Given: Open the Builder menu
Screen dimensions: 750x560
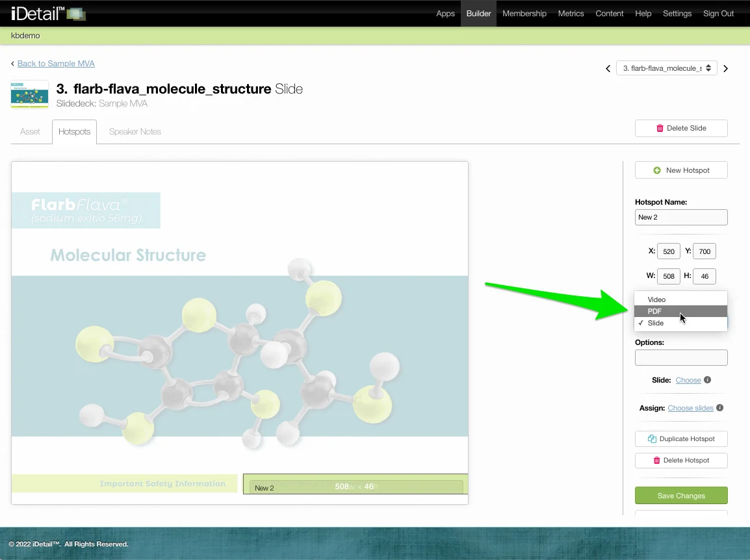Looking at the screenshot, I should (479, 14).
